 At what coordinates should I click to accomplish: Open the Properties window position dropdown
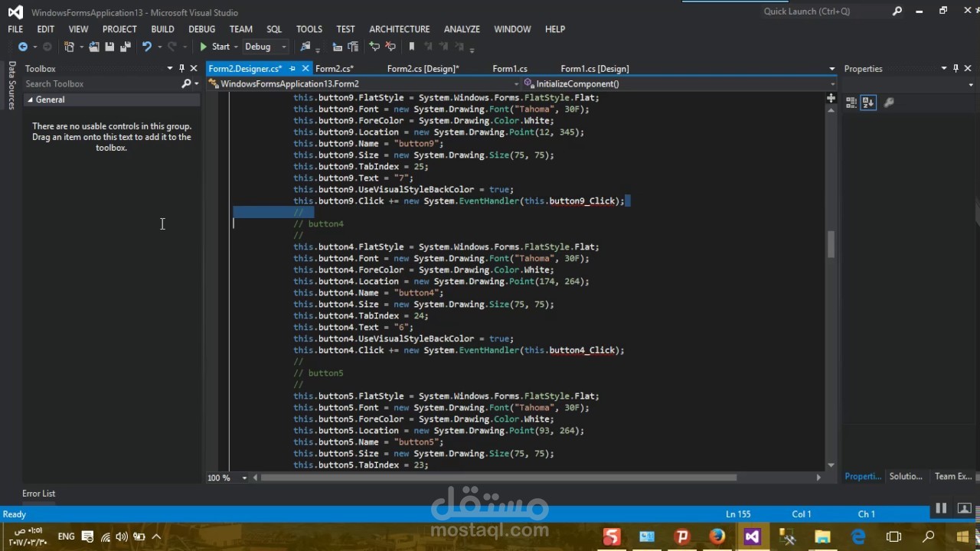coord(944,69)
